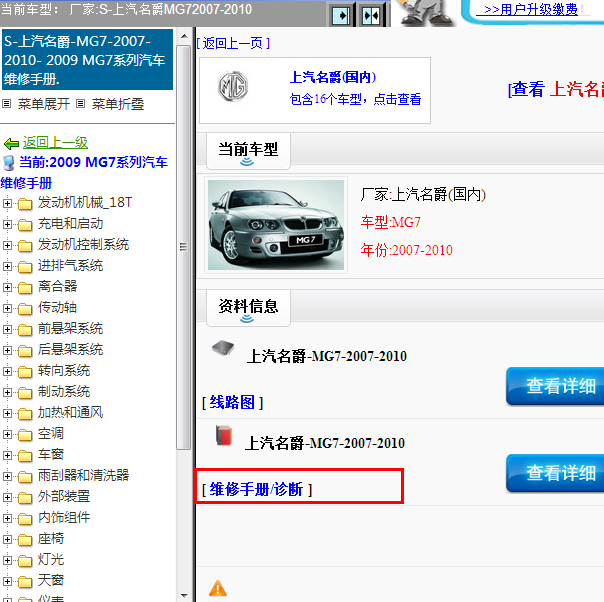Click 包含16个车型，点击查看 link

point(355,99)
